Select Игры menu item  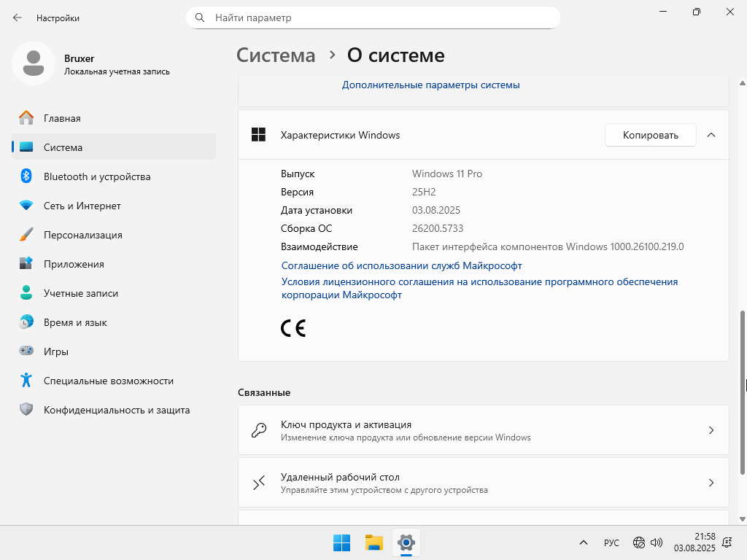click(114, 351)
